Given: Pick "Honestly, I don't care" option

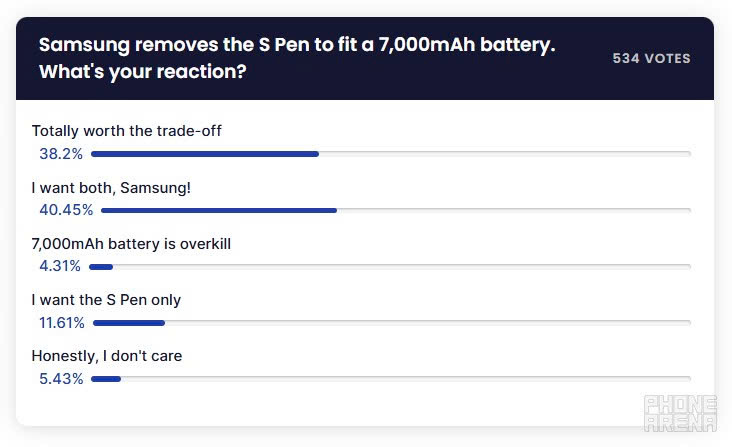Looking at the screenshot, I should click(107, 356).
